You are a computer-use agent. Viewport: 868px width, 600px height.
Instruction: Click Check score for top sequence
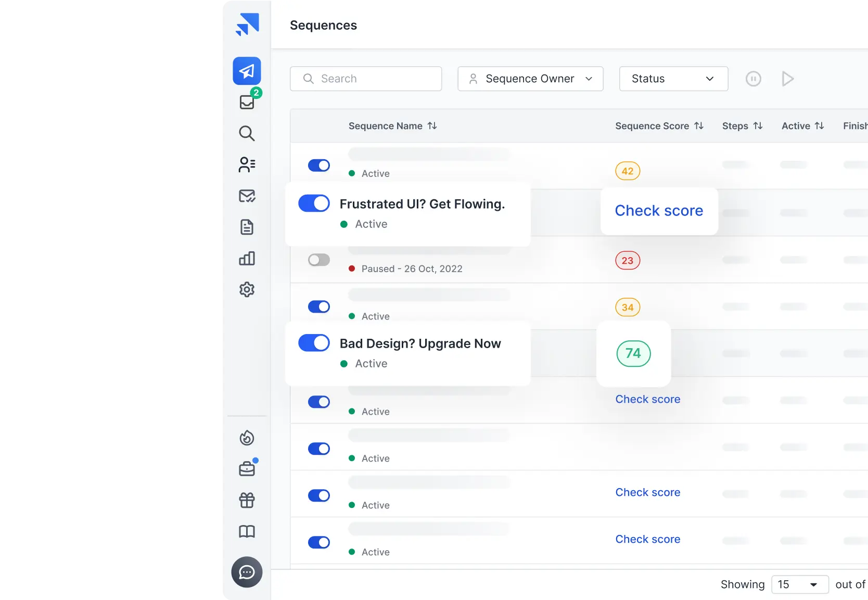tap(658, 211)
